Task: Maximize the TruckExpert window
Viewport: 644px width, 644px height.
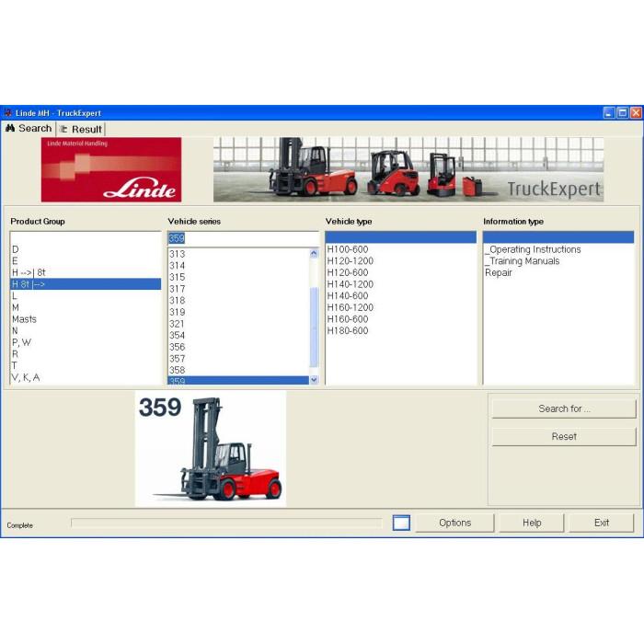Action: [622, 113]
